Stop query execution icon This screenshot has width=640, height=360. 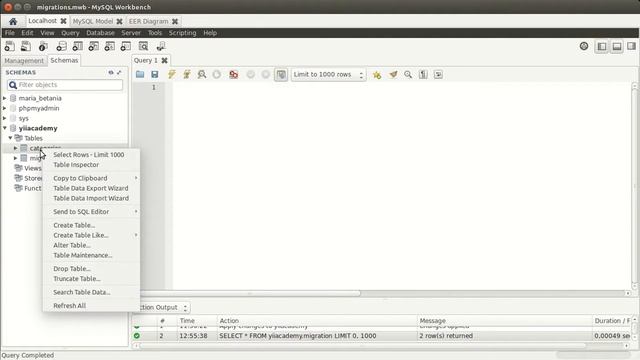(x=217, y=74)
